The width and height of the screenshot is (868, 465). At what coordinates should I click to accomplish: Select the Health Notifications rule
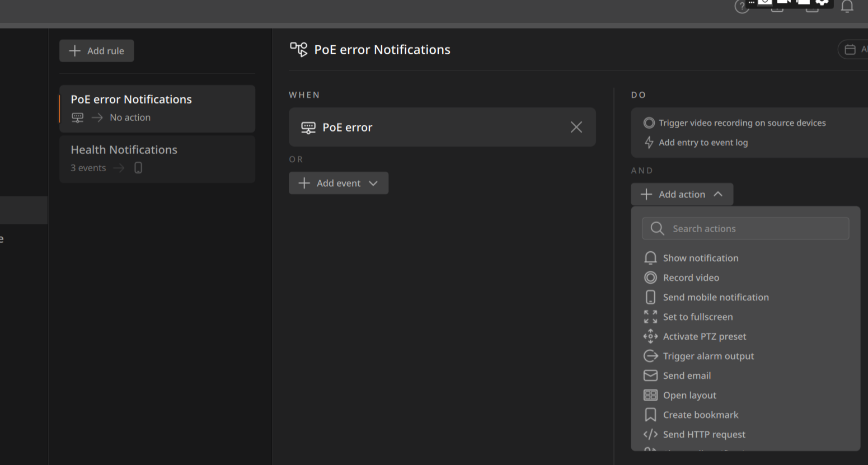157,159
